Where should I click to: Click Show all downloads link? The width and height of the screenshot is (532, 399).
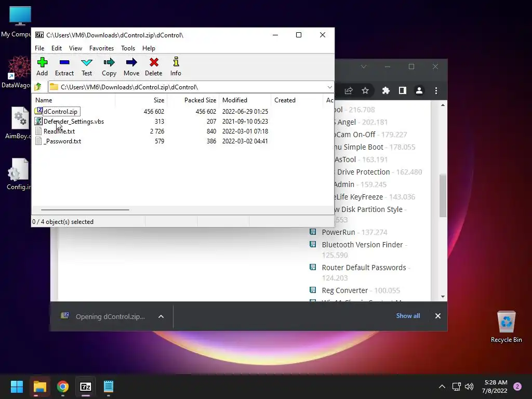(x=408, y=316)
